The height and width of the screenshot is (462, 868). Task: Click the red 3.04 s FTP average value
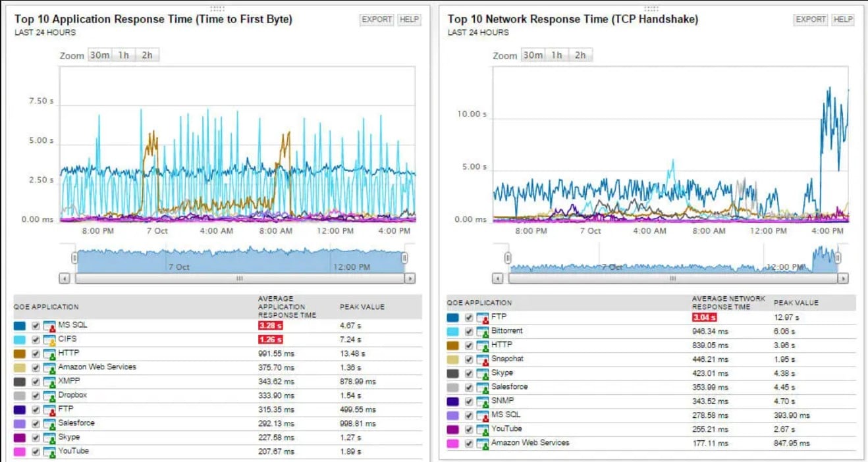[x=704, y=317]
